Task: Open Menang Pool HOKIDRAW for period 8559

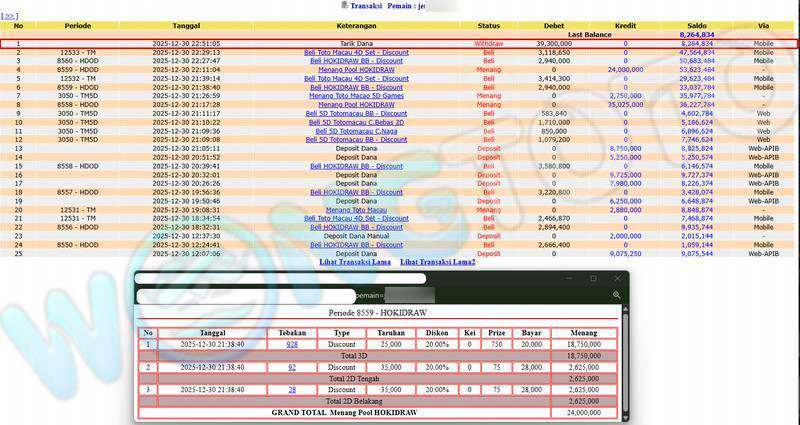Action: tap(357, 69)
